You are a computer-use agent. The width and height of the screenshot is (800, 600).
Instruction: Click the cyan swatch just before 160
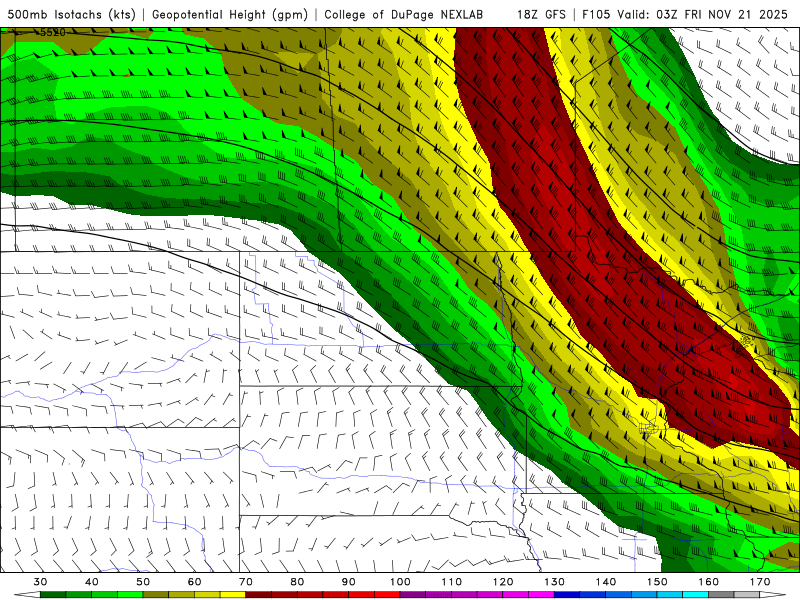695,594
